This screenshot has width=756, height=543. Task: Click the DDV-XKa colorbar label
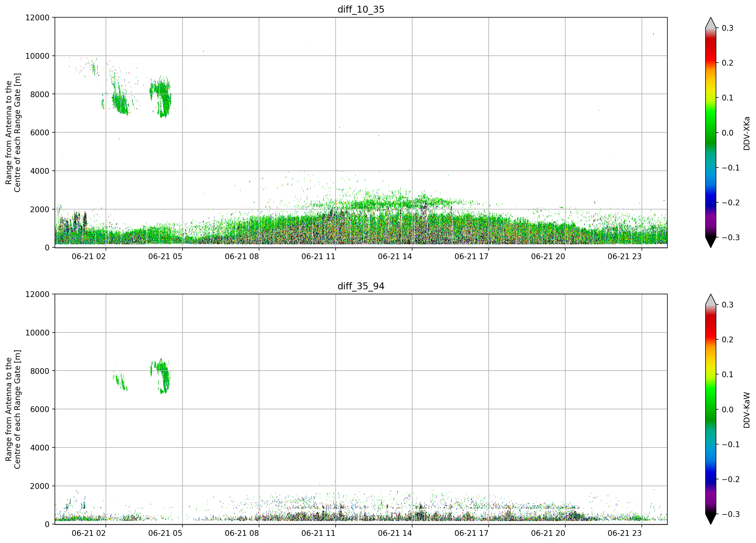coord(747,133)
